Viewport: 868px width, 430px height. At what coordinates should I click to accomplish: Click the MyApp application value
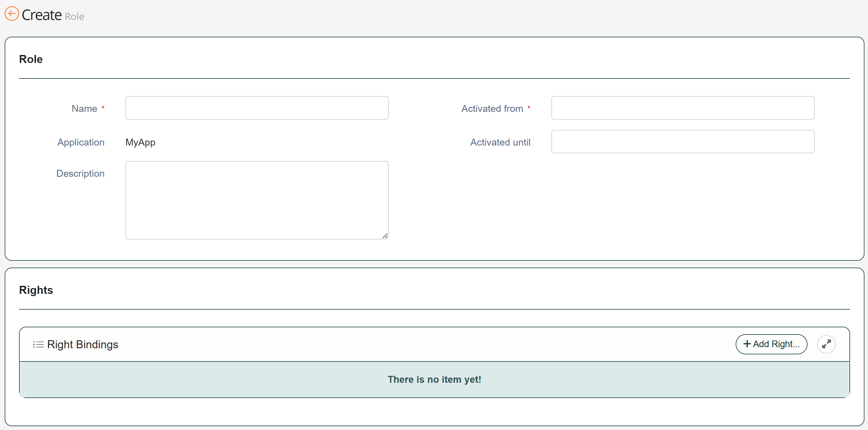[140, 143]
